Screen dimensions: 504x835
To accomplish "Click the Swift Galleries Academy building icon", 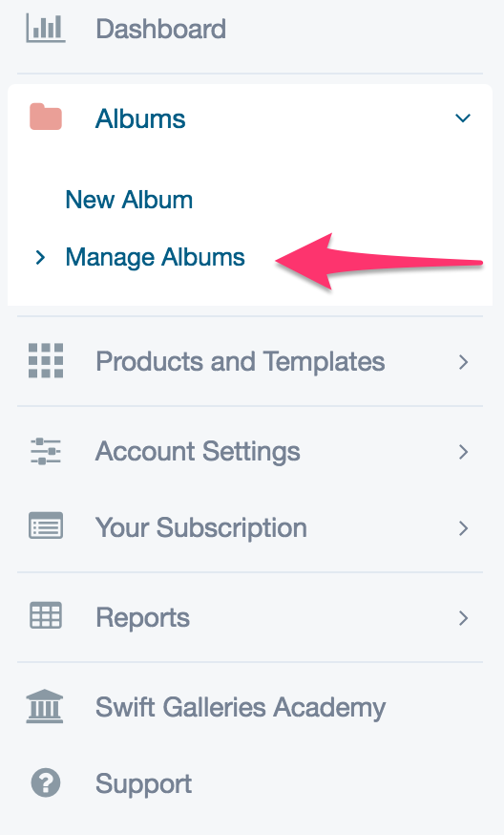I will point(45,706).
